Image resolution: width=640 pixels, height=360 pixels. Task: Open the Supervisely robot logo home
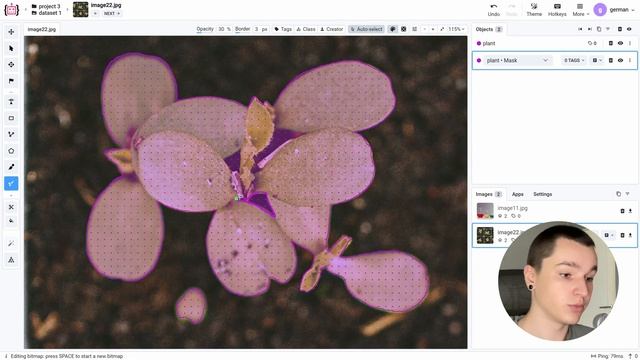[x=11, y=9]
